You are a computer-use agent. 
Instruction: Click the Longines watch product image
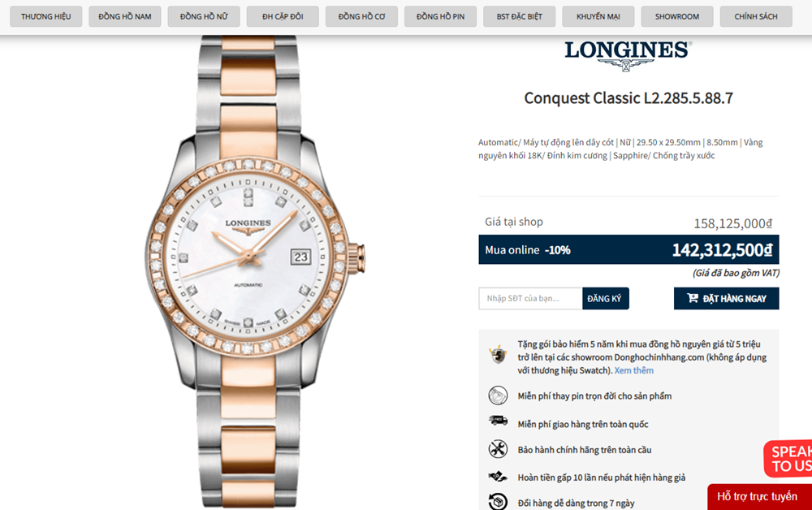[x=253, y=272]
